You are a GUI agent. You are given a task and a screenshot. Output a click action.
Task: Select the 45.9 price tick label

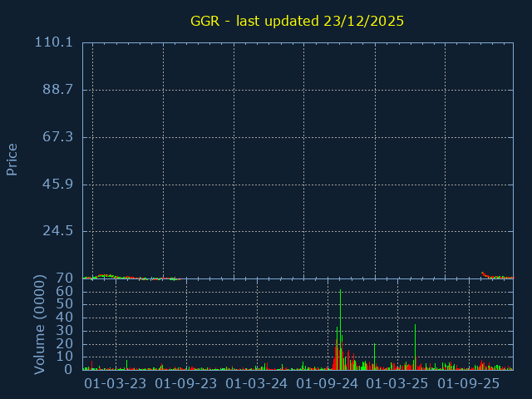pyautogui.click(x=58, y=184)
